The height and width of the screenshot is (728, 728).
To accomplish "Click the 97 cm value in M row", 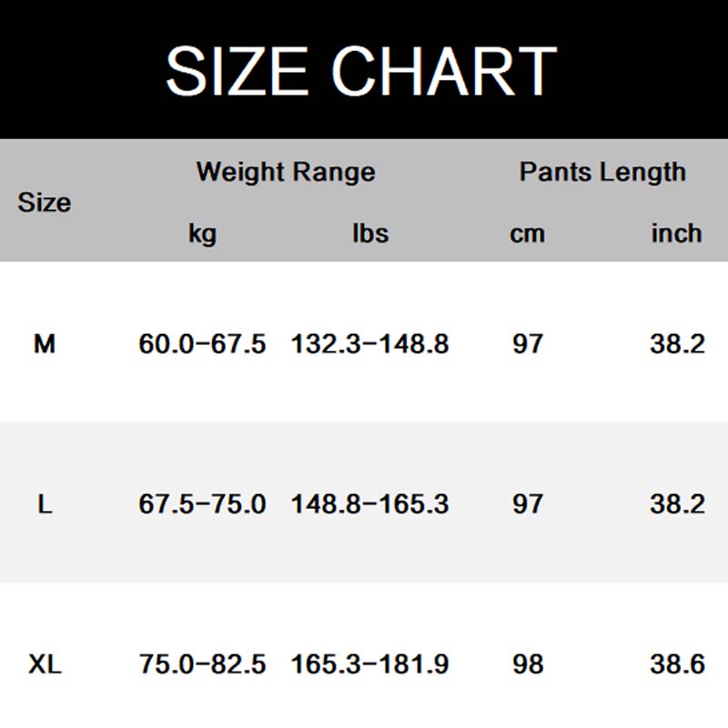I will tap(527, 344).
